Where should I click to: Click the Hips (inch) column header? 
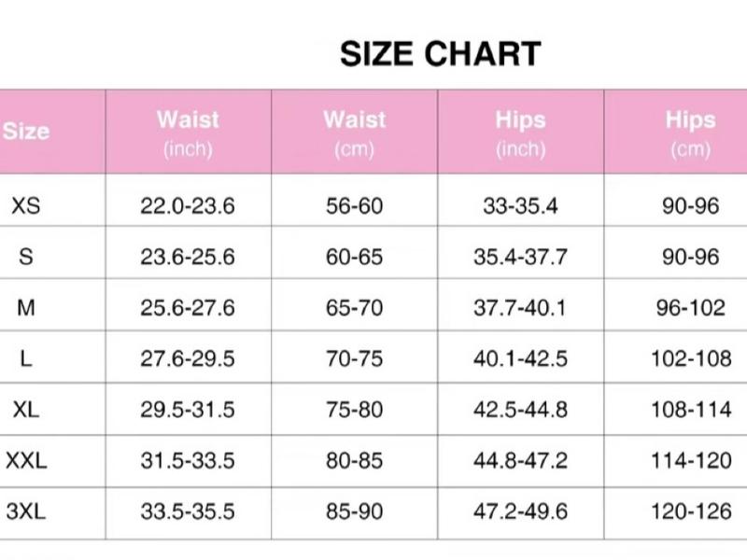[520, 133]
